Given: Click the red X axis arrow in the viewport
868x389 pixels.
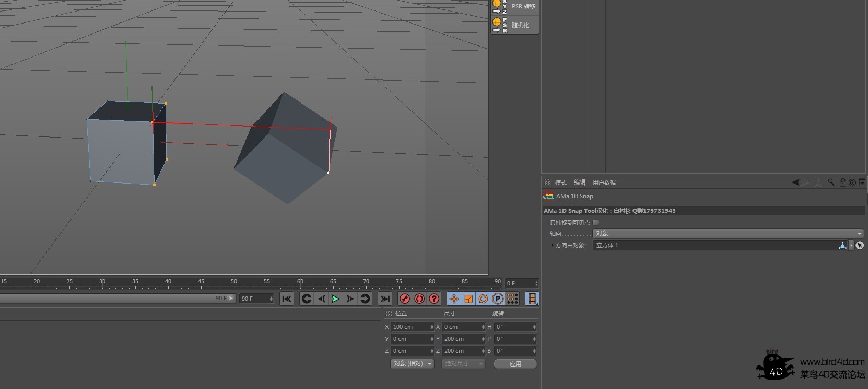Looking at the screenshot, I should point(196,144).
